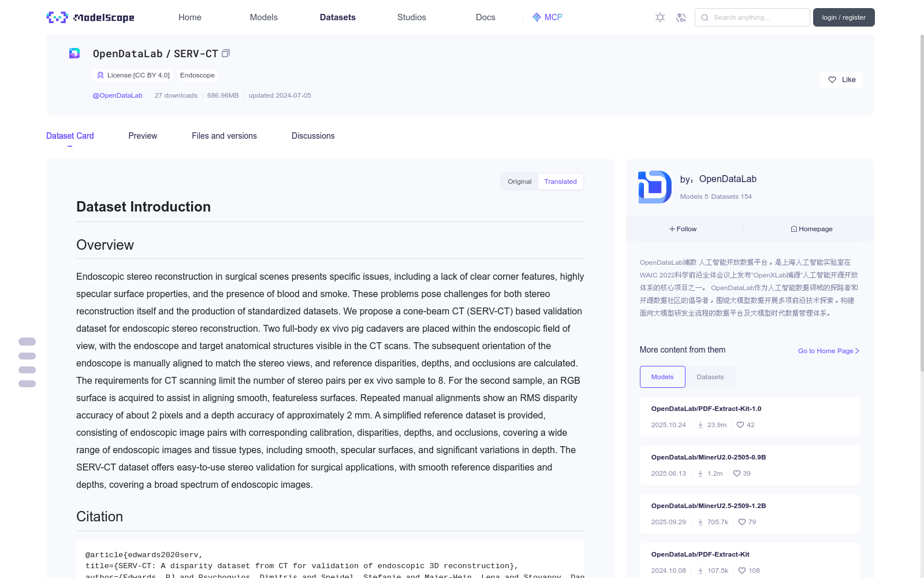Click the Follow plus icon
This screenshot has width=924, height=578.
point(672,229)
